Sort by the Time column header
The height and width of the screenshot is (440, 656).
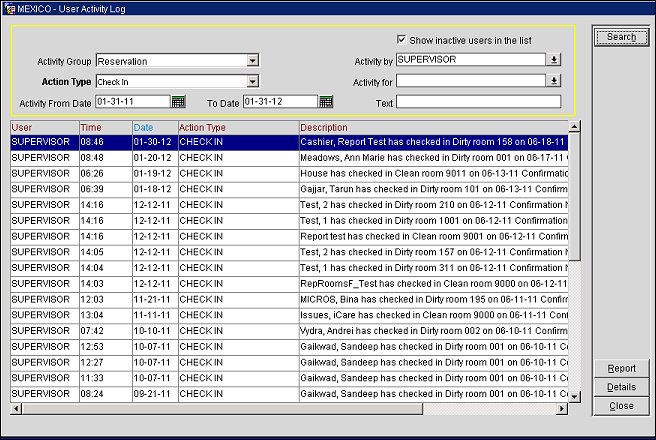point(106,128)
